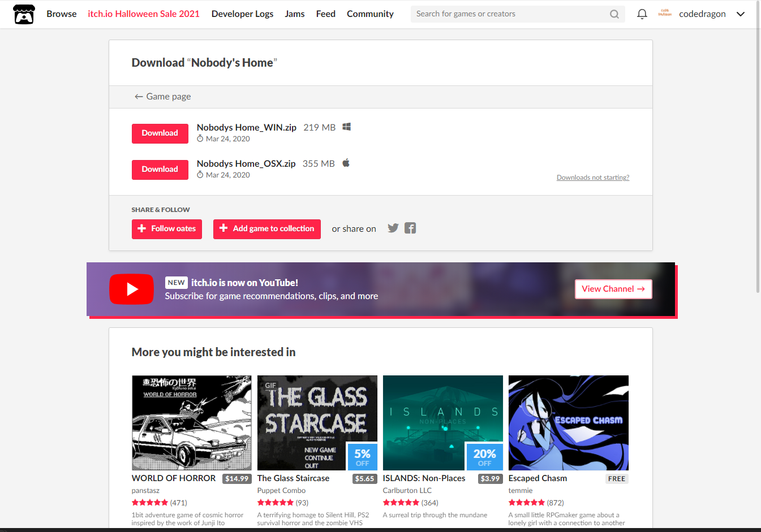Click the YouTube play logo
This screenshot has width=761, height=532.
pos(131,289)
